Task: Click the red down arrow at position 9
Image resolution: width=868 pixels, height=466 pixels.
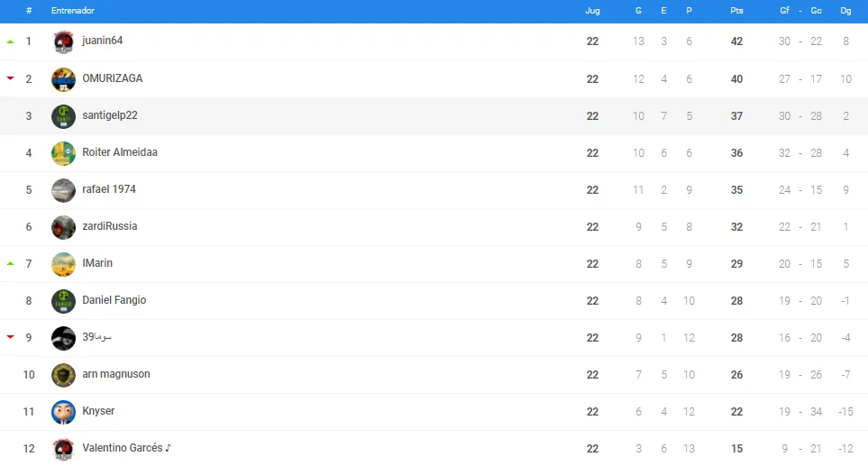Action: (x=10, y=336)
